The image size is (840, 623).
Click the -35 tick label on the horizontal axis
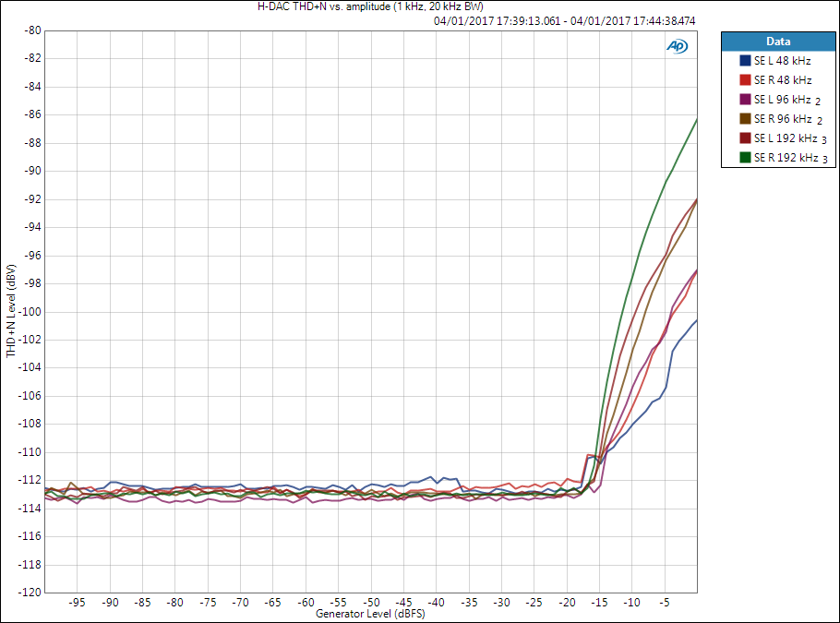(x=469, y=603)
